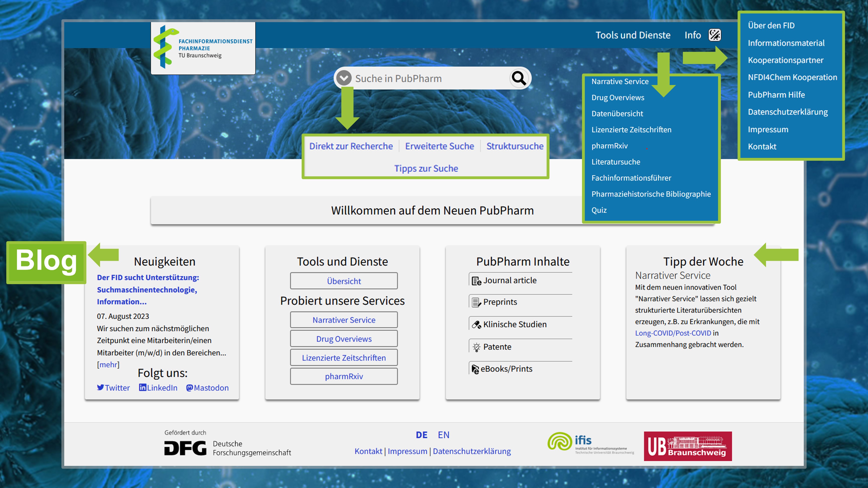Choose Drug Overviews in the dropdown menu
The height and width of the screenshot is (488, 868).
pyautogui.click(x=618, y=97)
